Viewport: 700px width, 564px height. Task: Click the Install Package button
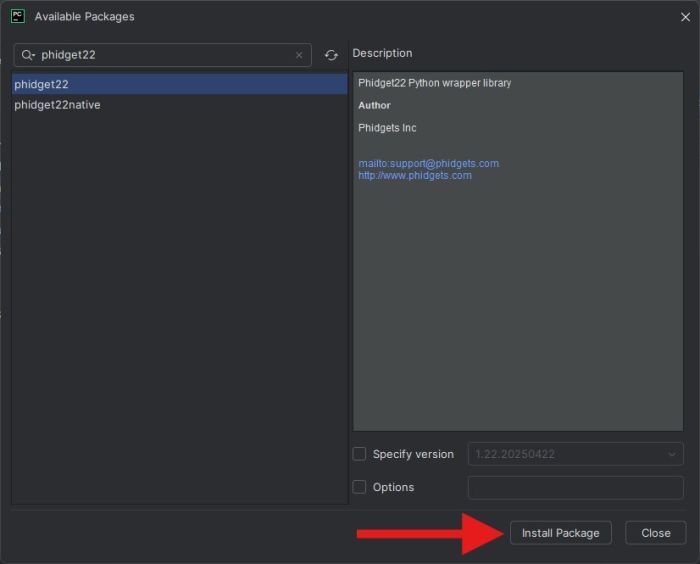coord(560,533)
